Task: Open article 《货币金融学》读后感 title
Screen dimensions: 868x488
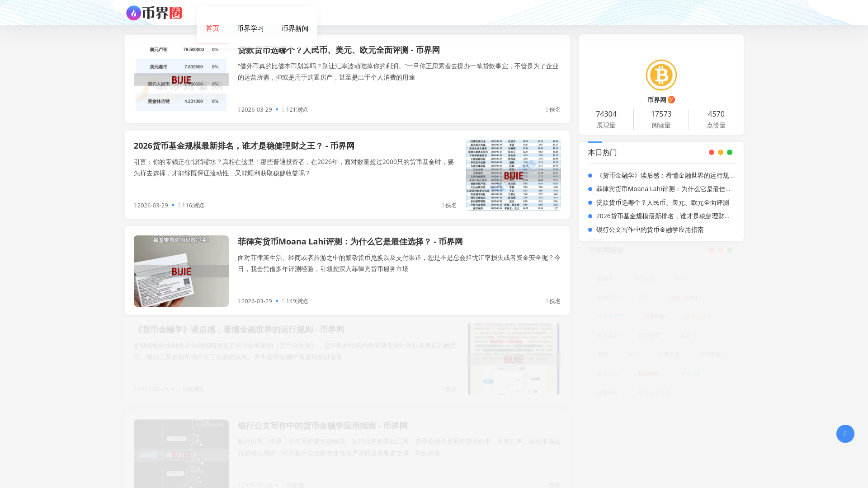Action: tap(239, 330)
